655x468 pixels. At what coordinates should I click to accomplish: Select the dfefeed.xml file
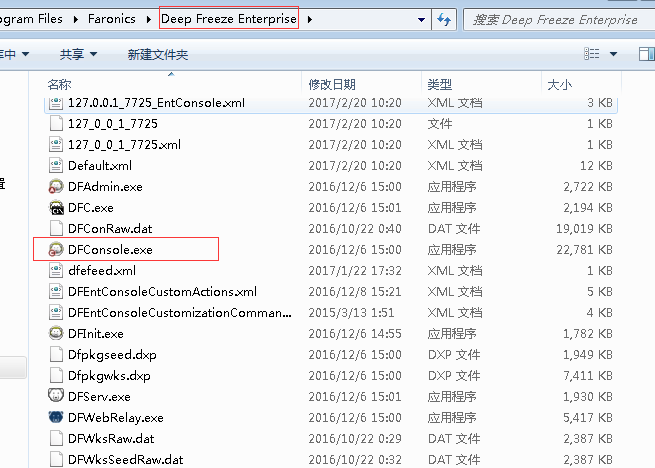tap(101, 270)
